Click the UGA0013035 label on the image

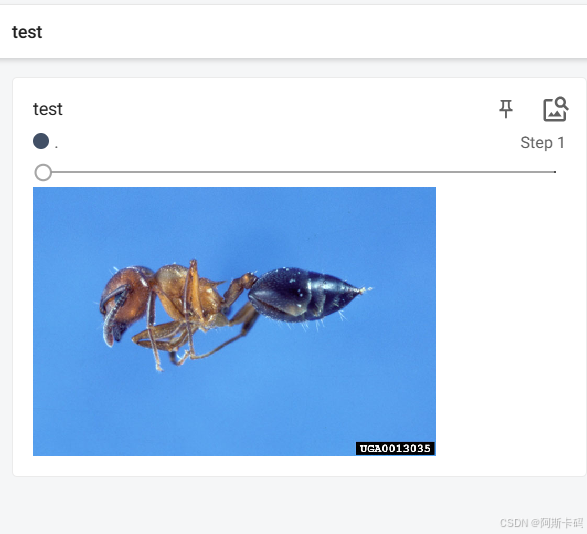click(x=395, y=448)
